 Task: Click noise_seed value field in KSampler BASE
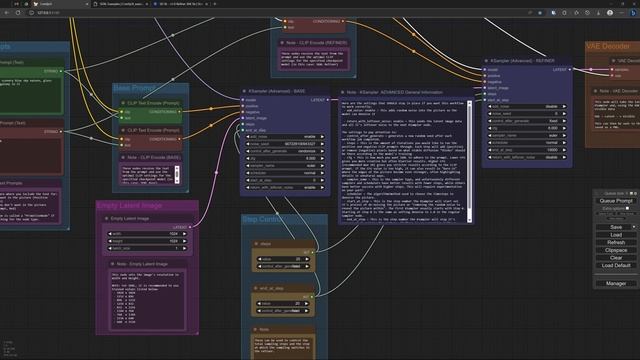(x=284, y=144)
